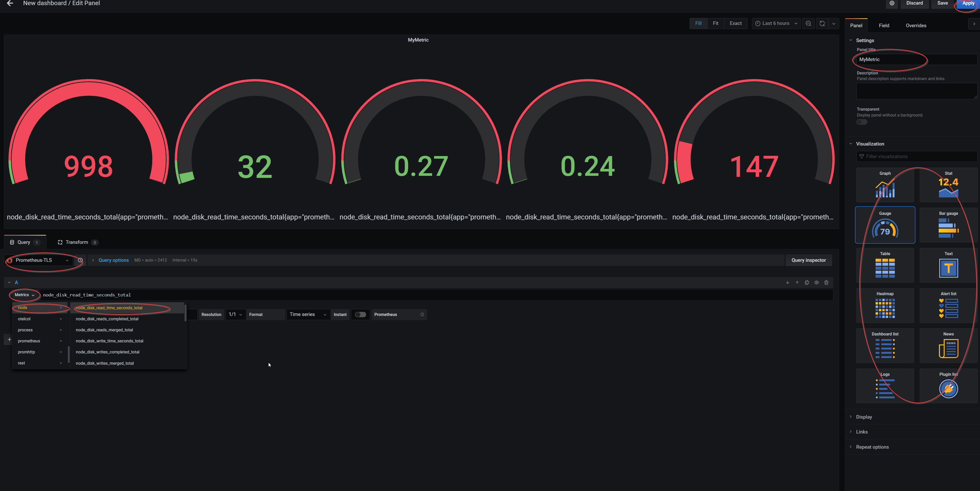Select the Dashboard list visualization

885,346
